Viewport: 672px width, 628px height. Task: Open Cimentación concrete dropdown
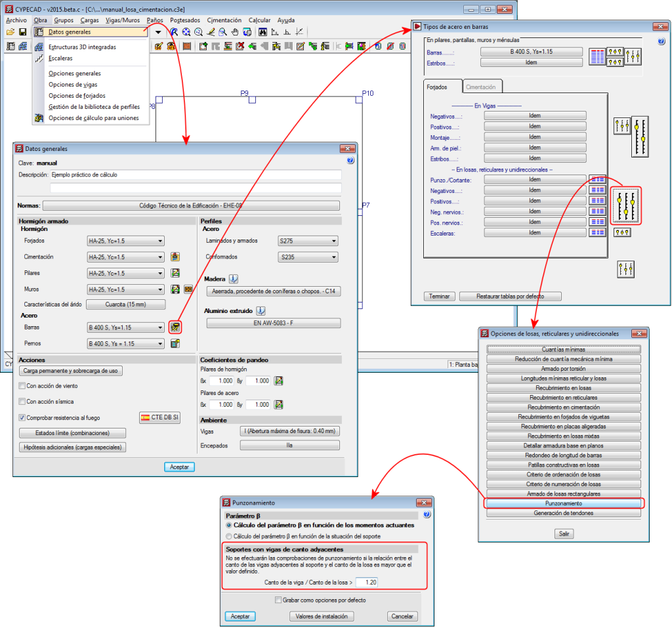125,257
